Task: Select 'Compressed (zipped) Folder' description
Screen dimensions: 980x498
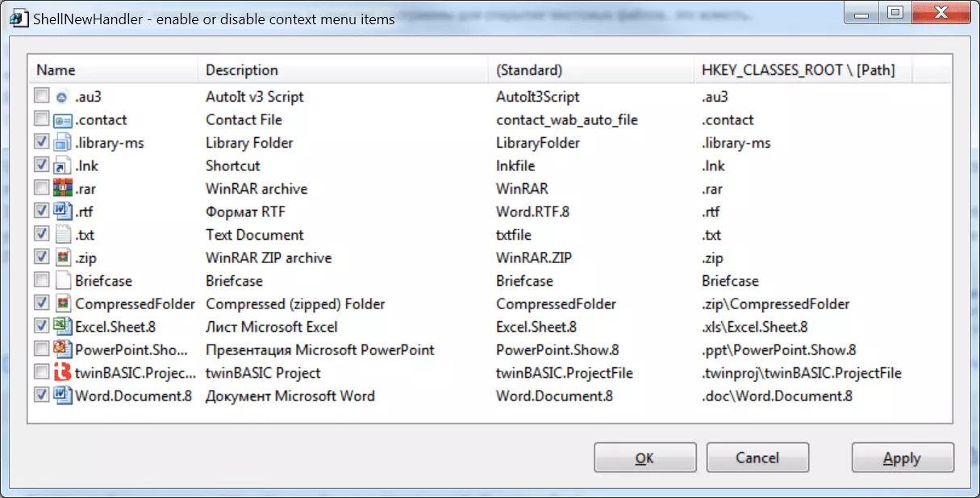Action: click(x=295, y=304)
